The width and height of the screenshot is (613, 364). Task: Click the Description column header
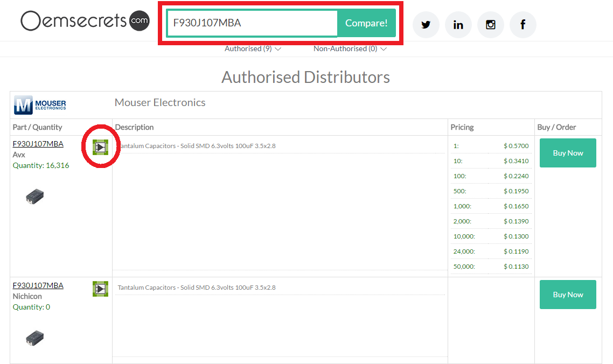pyautogui.click(x=134, y=127)
